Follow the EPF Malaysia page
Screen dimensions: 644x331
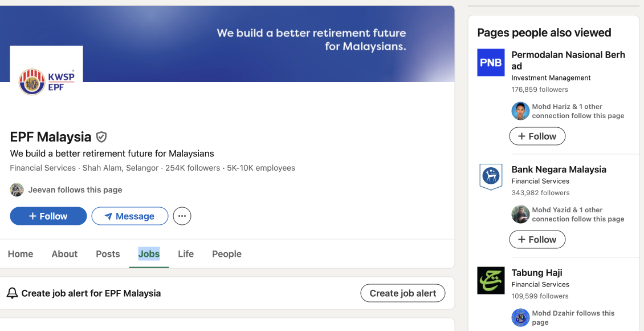tap(48, 216)
